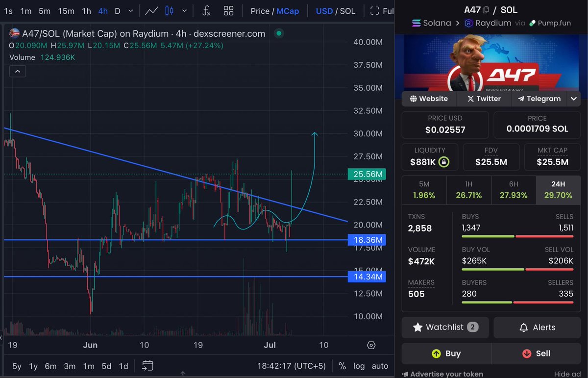The image size is (588, 378).
Task: Click the 25.56M current price label
Action: (x=367, y=174)
